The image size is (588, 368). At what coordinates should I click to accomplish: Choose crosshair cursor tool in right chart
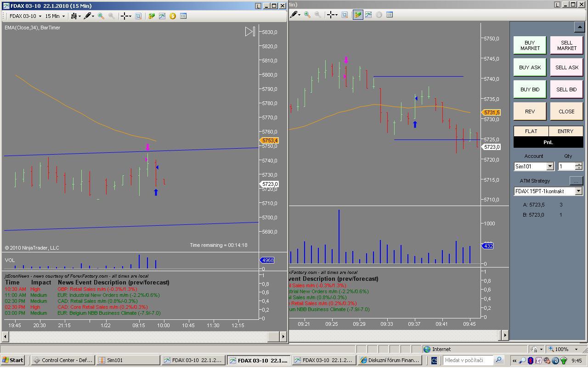[x=332, y=15]
